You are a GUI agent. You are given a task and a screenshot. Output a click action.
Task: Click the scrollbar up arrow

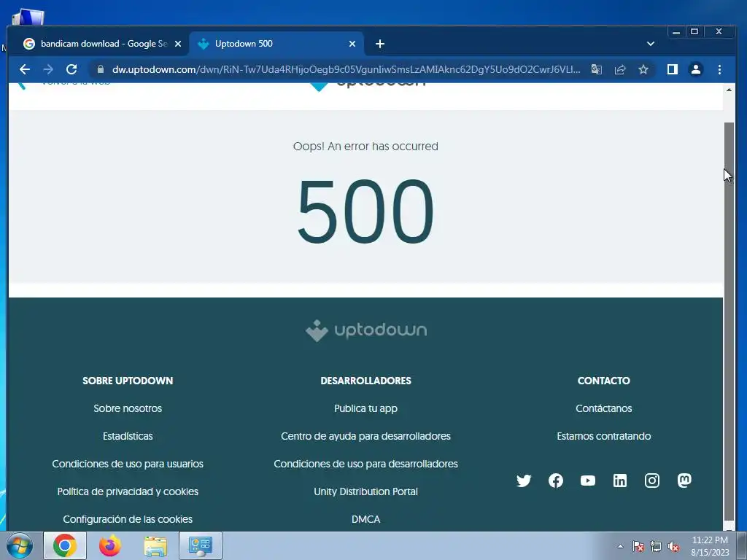729,90
